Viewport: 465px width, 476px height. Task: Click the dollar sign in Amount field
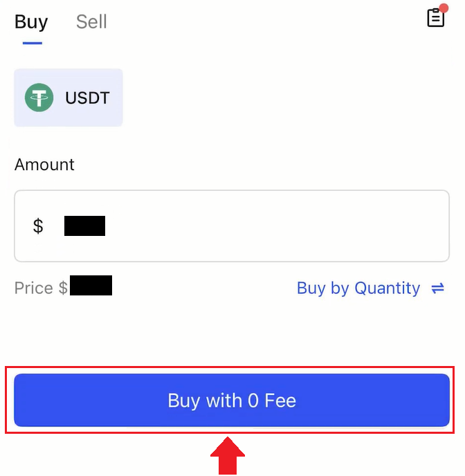[x=38, y=226]
